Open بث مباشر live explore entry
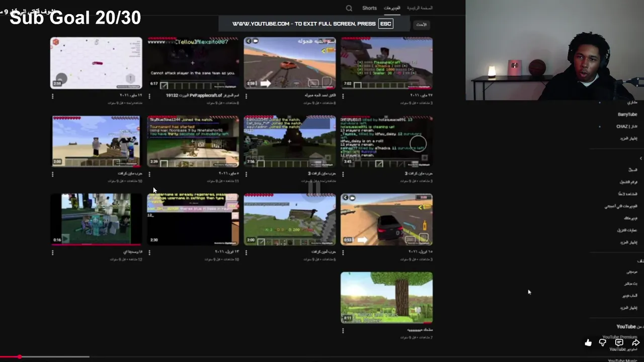The height and width of the screenshot is (362, 644). click(631, 284)
